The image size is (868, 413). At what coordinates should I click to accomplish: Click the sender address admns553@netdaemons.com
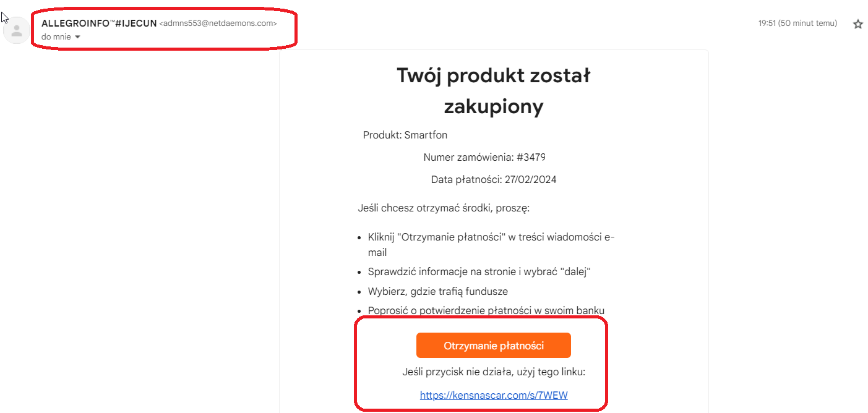click(x=218, y=23)
